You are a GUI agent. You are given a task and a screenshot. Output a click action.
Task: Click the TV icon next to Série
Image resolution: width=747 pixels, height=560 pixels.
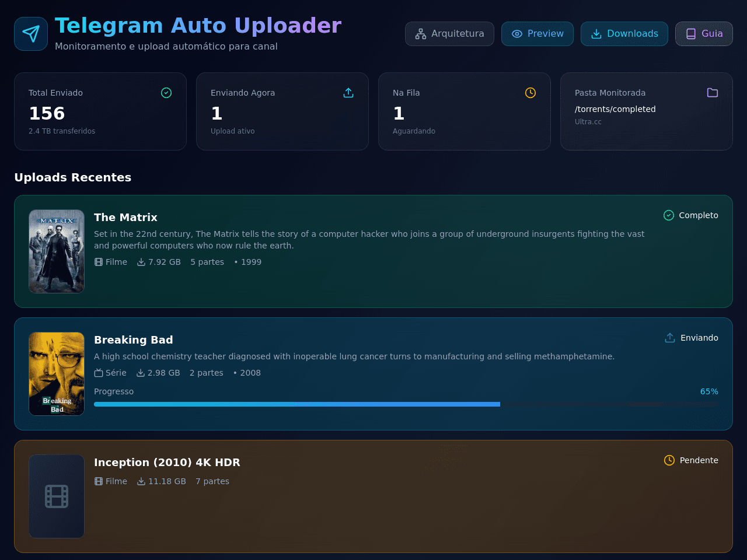[x=99, y=373]
